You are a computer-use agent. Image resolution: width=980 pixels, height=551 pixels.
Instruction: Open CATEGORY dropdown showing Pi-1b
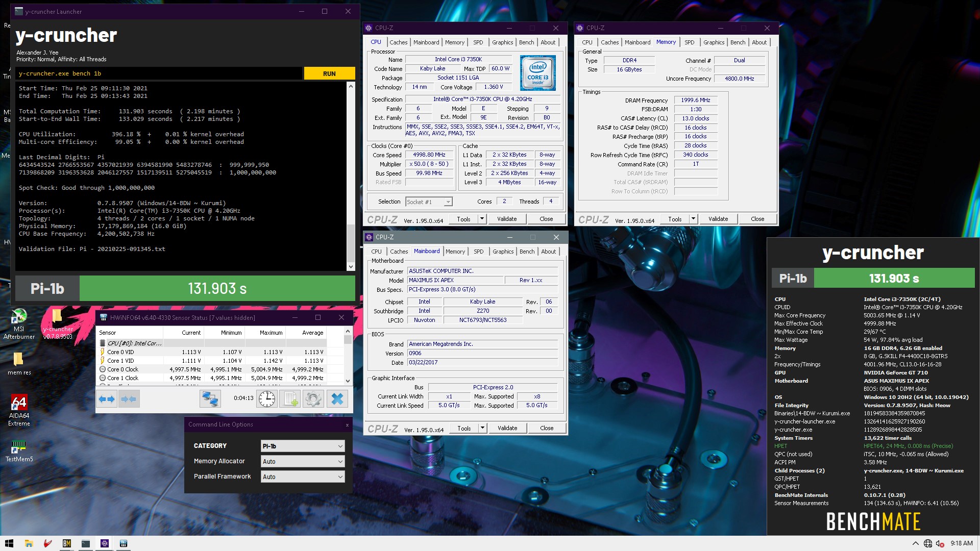pyautogui.click(x=302, y=446)
